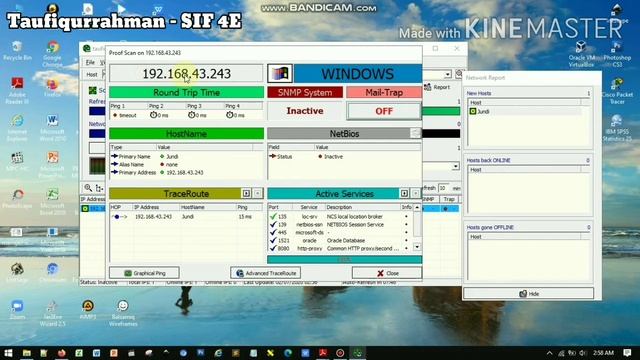Image resolution: width=640 pixels, height=360 pixels.
Task: Click the Alias Name row
Action: [x=186, y=164]
